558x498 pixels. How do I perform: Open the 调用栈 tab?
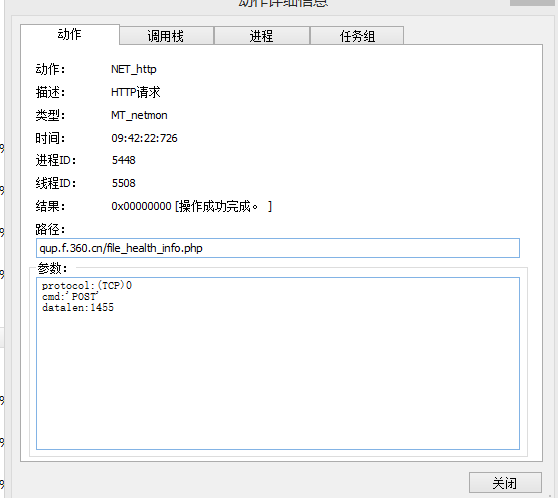pyautogui.click(x=166, y=36)
